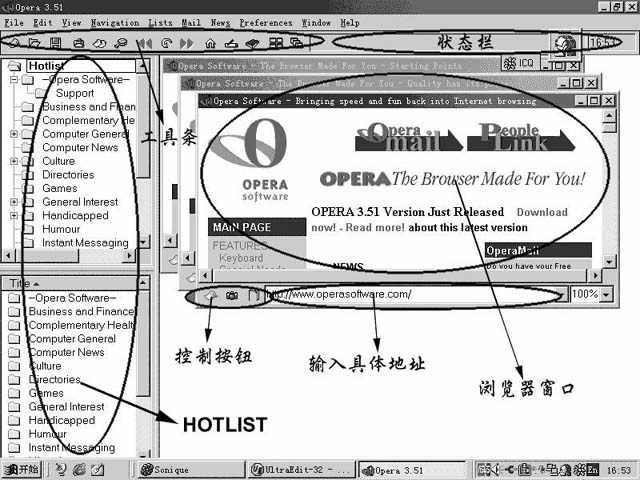Sort the list by the Title column header

69,283
